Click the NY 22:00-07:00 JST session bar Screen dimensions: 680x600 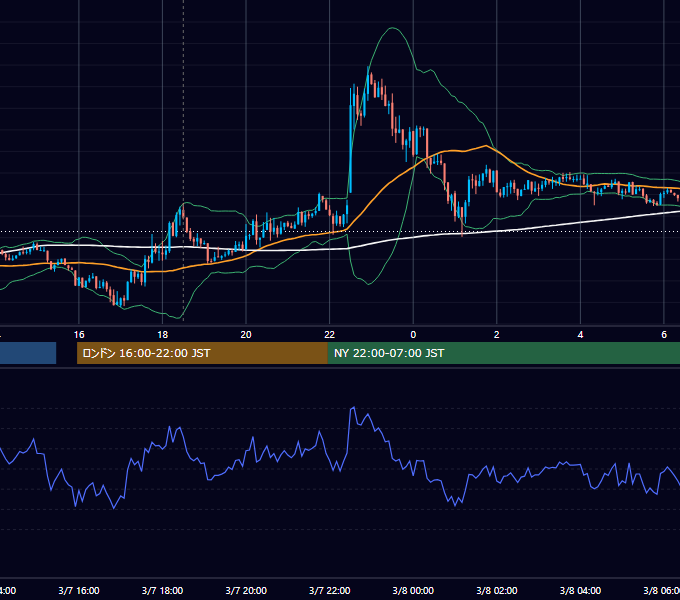point(503,353)
